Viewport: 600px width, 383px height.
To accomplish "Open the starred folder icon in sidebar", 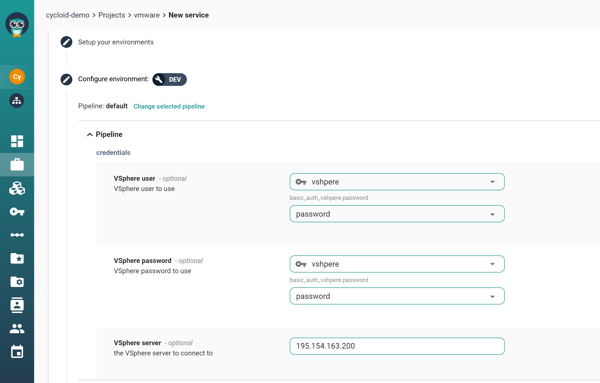I will 17,259.
